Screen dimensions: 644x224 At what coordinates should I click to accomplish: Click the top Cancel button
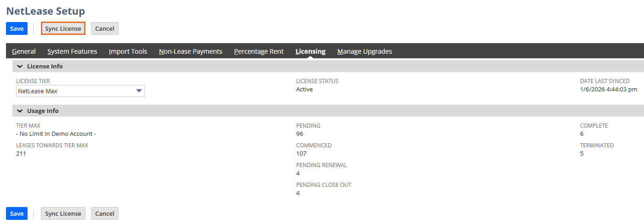coord(105,28)
